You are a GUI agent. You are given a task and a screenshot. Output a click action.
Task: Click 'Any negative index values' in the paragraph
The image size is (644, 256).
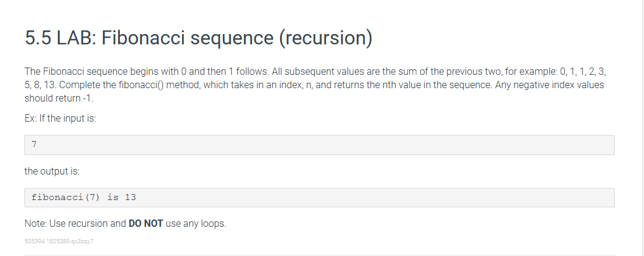point(550,85)
